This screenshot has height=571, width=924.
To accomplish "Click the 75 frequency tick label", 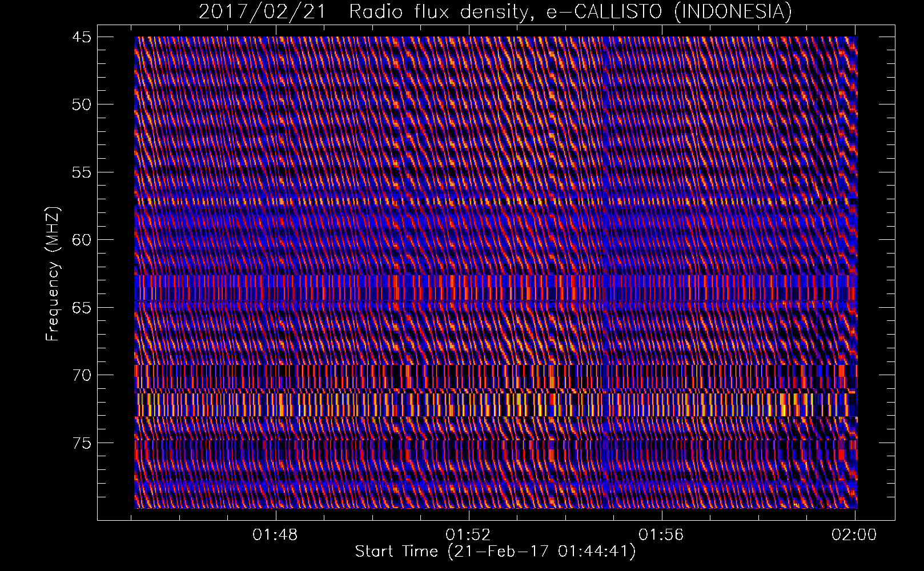I will click(x=82, y=443).
